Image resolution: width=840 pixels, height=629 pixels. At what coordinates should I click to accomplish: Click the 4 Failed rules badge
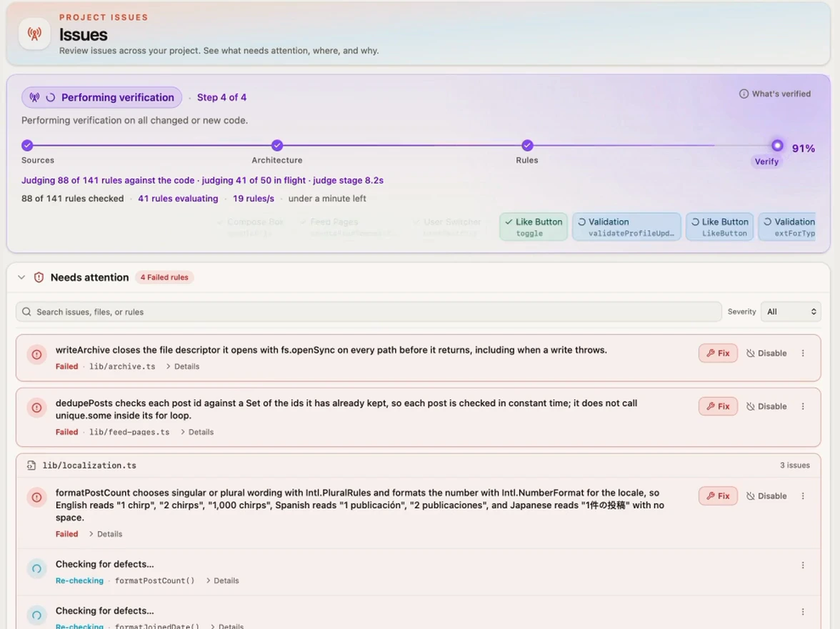point(164,277)
